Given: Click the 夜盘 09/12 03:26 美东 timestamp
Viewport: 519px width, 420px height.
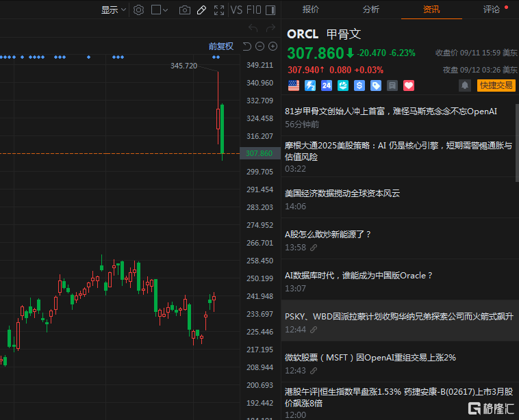Looking at the screenshot, I should click(x=480, y=70).
